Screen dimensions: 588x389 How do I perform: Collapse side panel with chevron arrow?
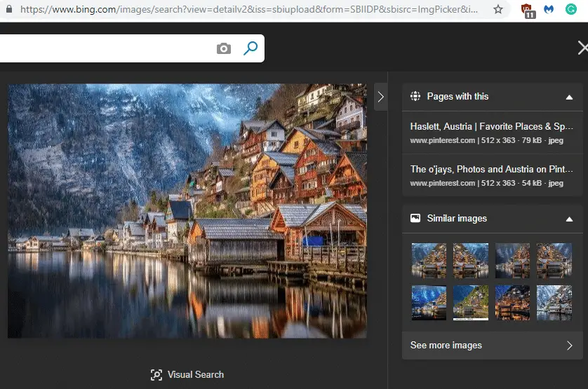click(x=381, y=97)
